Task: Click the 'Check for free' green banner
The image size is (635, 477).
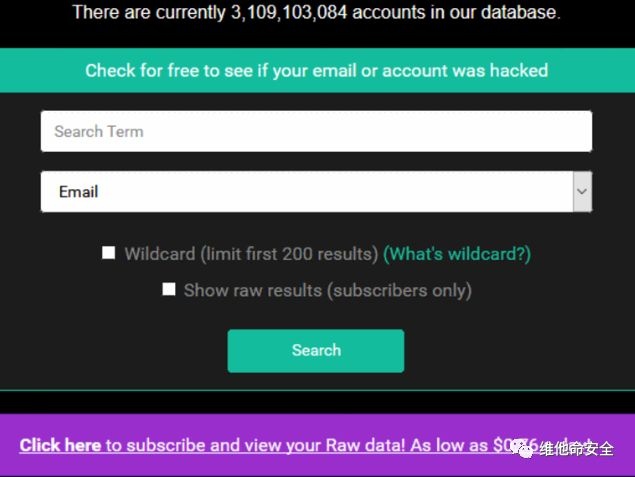Action: (x=316, y=70)
